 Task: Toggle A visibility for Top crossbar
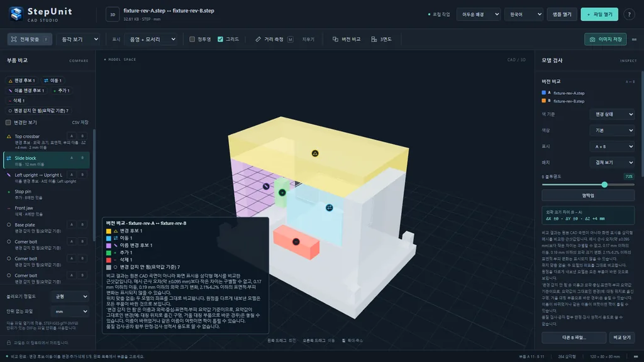point(72,136)
